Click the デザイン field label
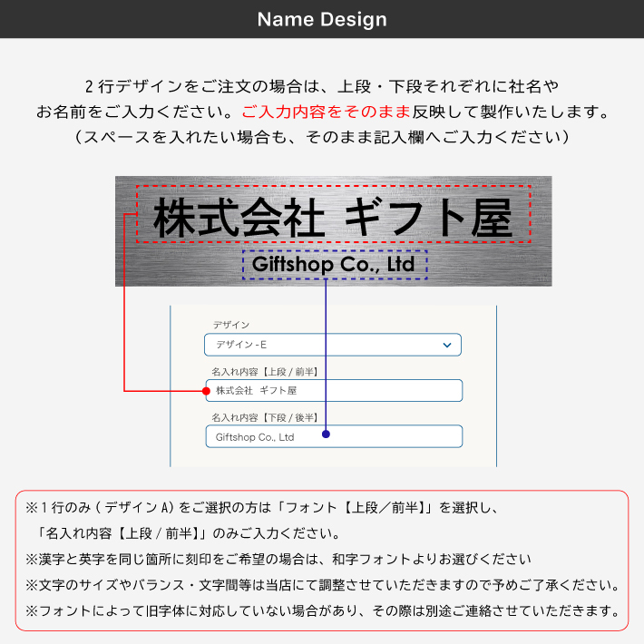The width and height of the screenshot is (644, 644). (x=231, y=325)
